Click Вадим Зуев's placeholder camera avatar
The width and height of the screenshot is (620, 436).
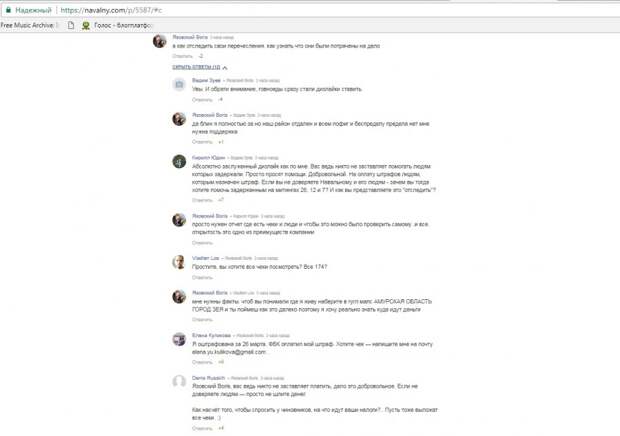179,84
